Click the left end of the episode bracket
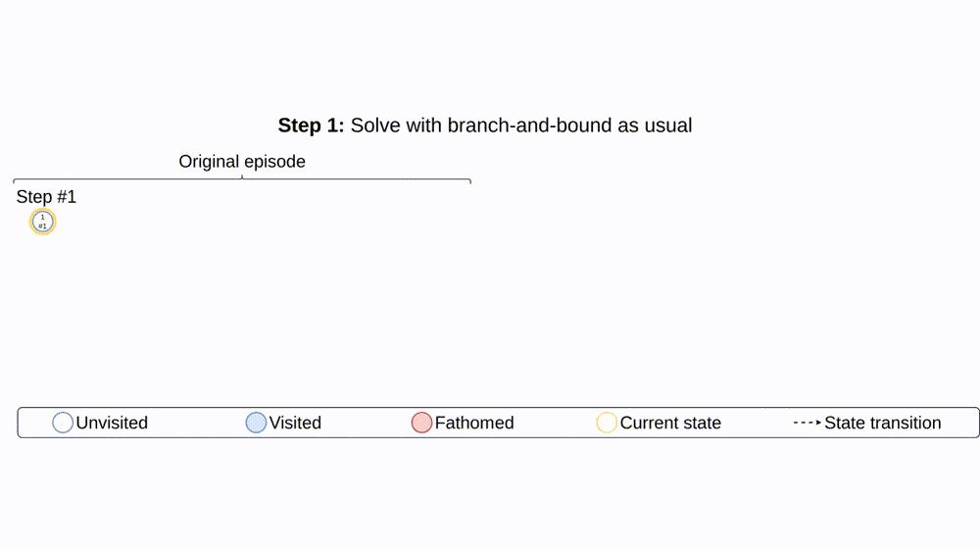Image resolution: width=980 pixels, height=551 pixels. tap(15, 181)
